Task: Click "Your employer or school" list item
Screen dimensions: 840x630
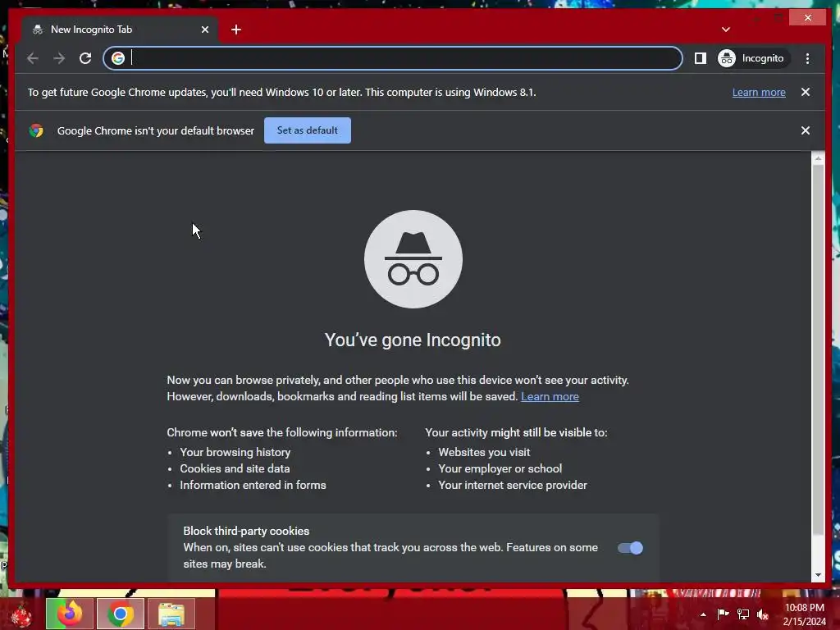Action: (500, 468)
